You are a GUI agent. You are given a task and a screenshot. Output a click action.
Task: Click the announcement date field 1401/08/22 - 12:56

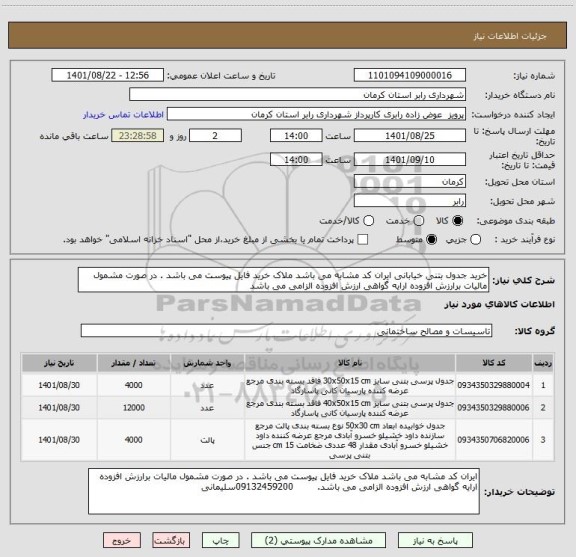click(x=108, y=75)
